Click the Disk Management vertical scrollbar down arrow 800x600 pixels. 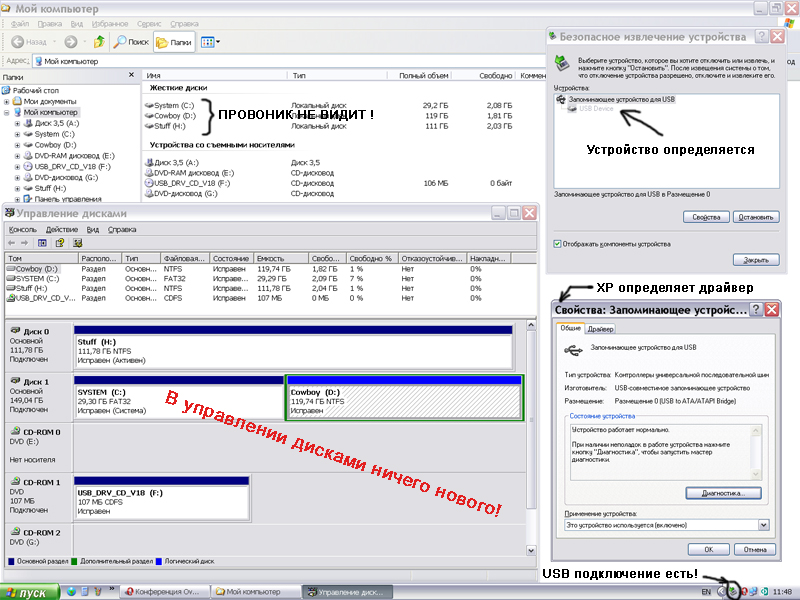click(x=531, y=551)
